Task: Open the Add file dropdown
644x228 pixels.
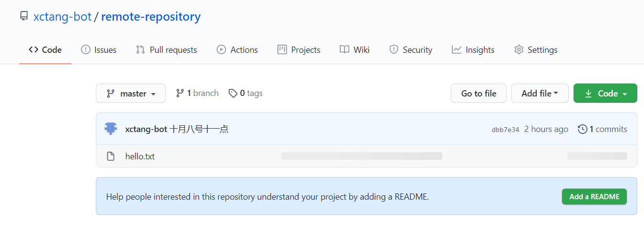Action: click(x=540, y=93)
